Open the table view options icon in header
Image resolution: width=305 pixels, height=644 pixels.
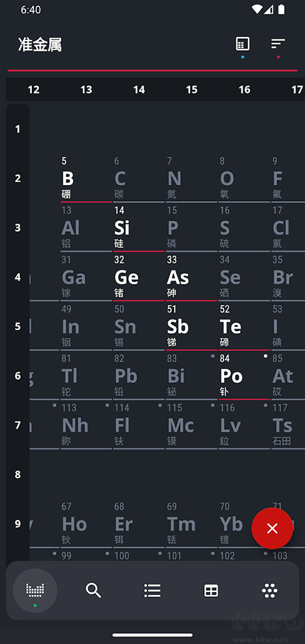[x=243, y=44]
